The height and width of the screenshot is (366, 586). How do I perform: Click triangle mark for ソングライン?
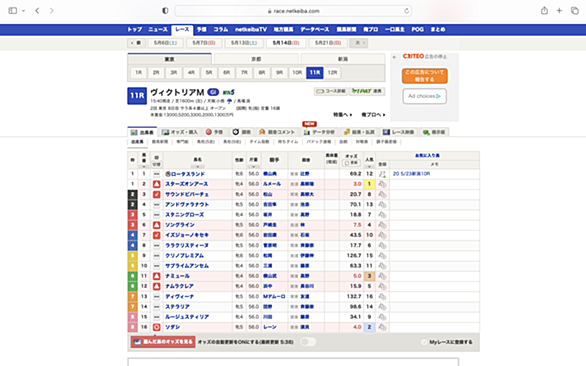(x=157, y=225)
